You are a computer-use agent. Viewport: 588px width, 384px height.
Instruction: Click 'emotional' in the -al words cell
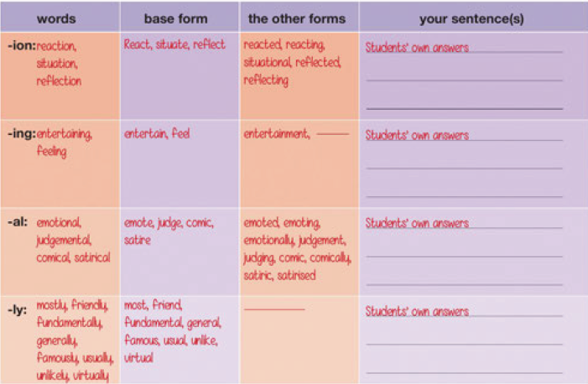click(x=59, y=222)
